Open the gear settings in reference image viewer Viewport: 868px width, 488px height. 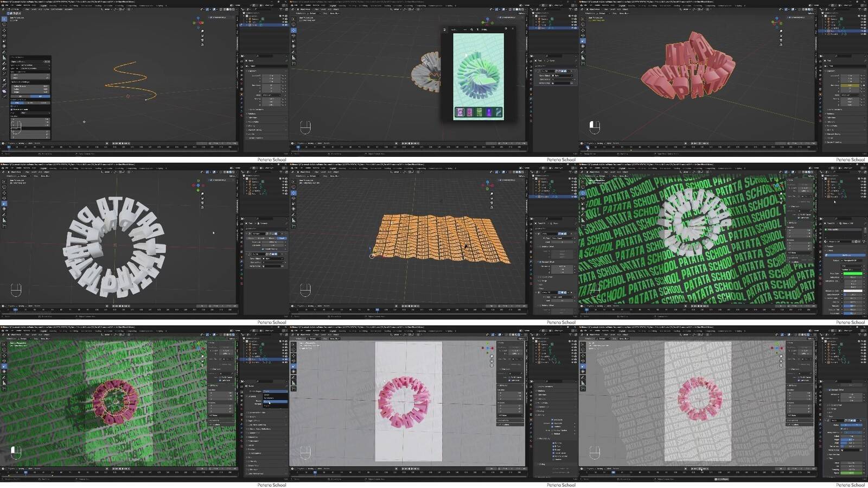pos(506,29)
